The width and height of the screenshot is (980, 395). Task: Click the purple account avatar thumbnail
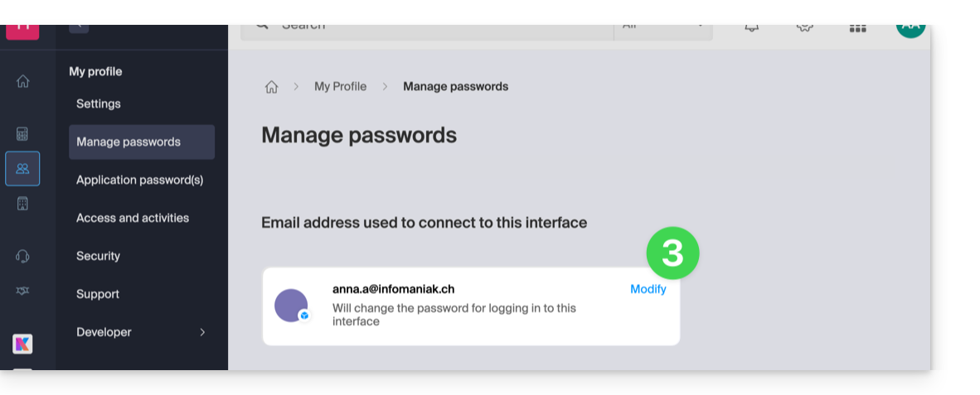point(291,306)
